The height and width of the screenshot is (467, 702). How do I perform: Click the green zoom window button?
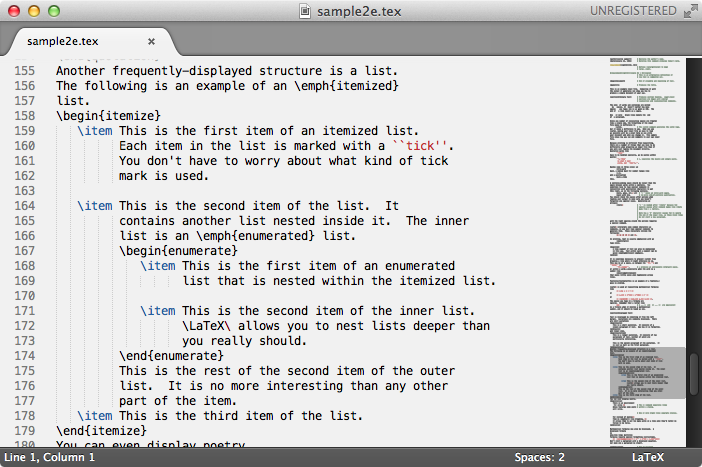click(54, 11)
